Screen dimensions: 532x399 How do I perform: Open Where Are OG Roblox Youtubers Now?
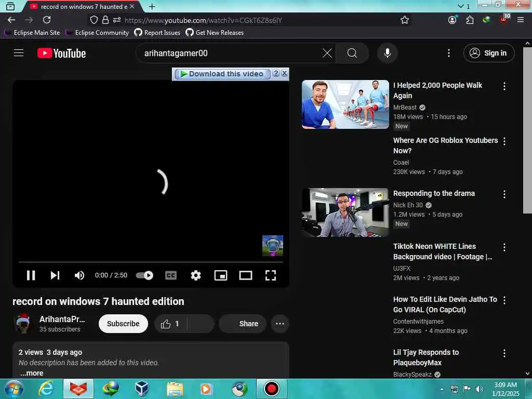[445, 145]
